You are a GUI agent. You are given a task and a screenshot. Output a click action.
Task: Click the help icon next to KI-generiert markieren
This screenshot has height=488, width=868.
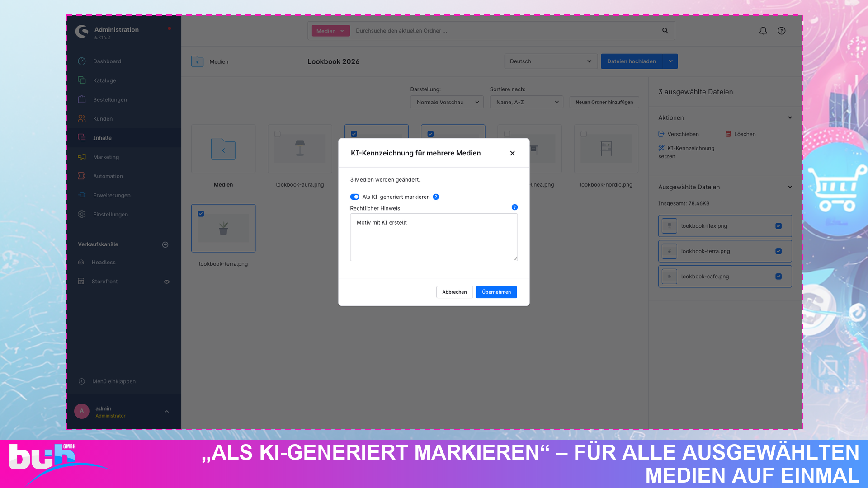tap(436, 197)
